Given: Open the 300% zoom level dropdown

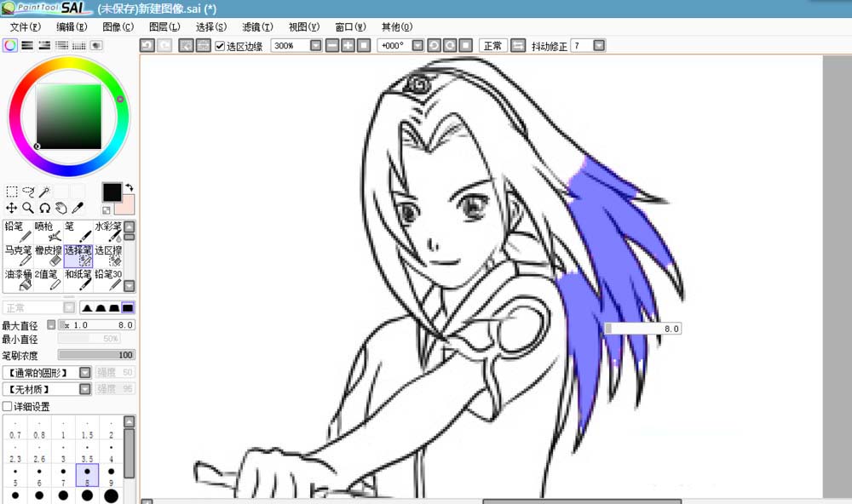Looking at the screenshot, I should pyautogui.click(x=315, y=44).
